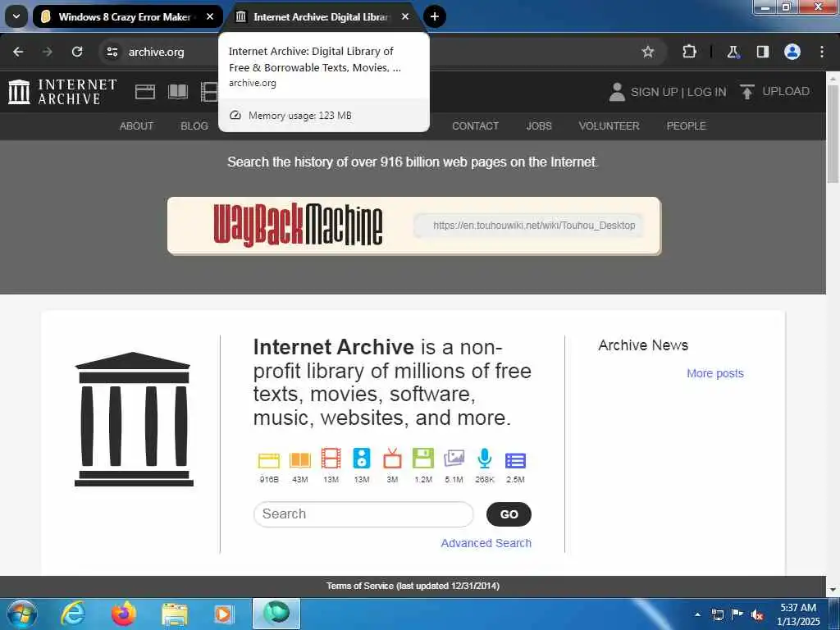840x630 pixels.
Task: Go back with the back arrow
Action: tap(18, 52)
